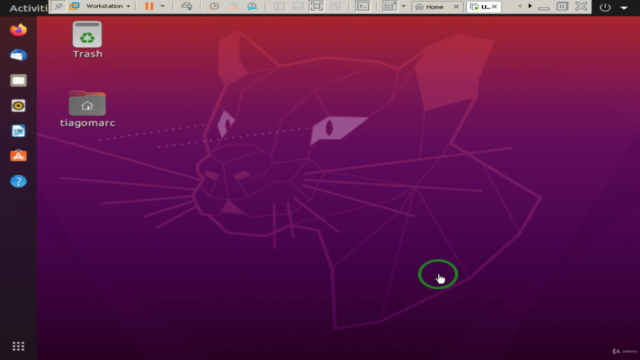The height and width of the screenshot is (360, 640).
Task: Toggle the thumbnail bar icon
Action: 298,6
